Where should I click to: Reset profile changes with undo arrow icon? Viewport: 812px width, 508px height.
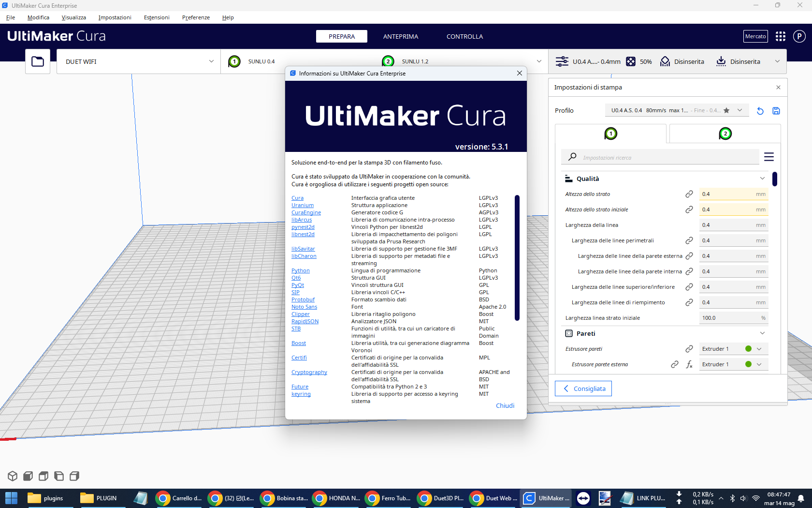point(760,111)
